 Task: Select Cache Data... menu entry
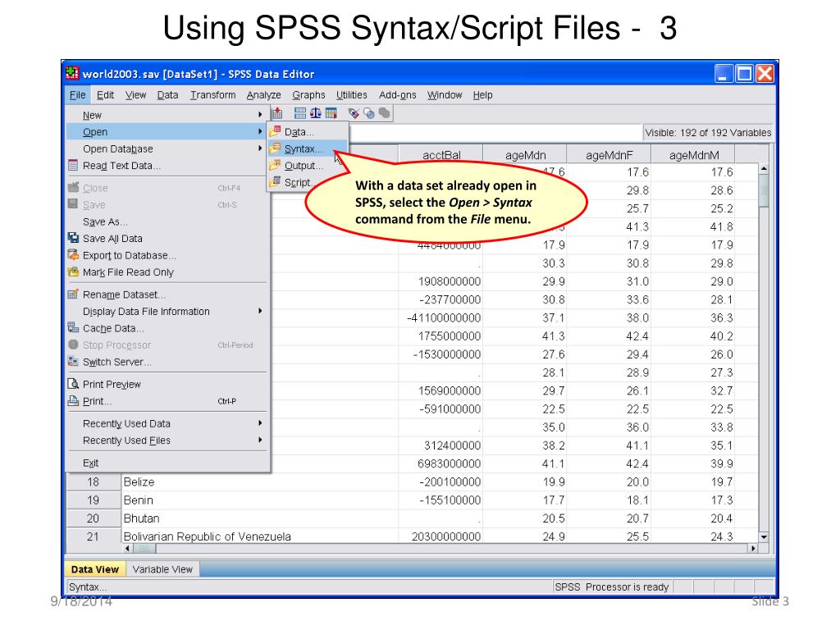click(167, 328)
